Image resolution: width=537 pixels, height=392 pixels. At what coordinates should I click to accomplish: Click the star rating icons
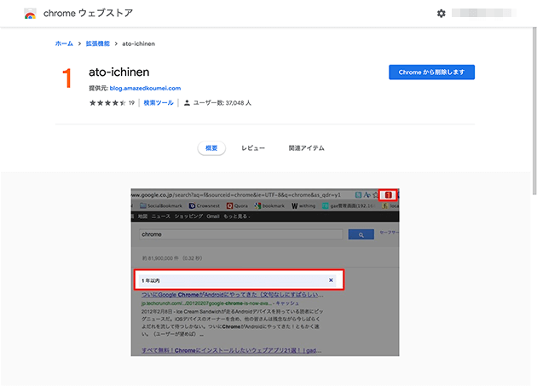(x=107, y=103)
